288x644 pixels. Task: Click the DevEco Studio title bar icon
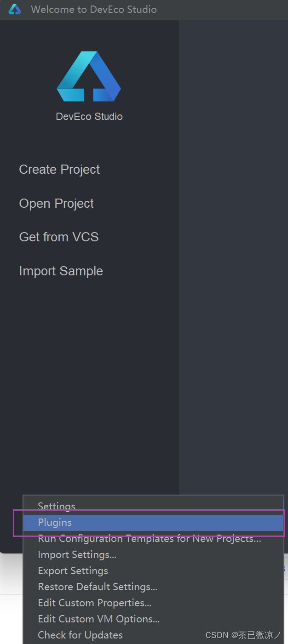tap(15, 10)
